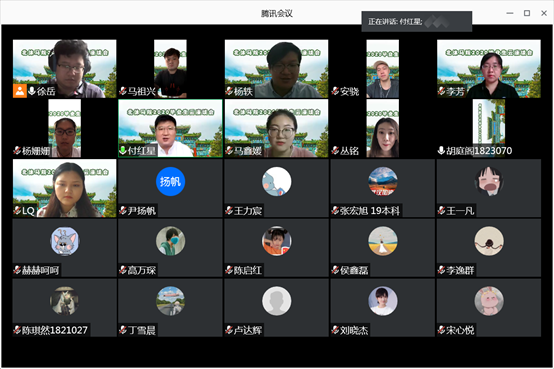Select 张宏旭's landscape avatar
The width and height of the screenshot is (554, 369).
click(383, 181)
